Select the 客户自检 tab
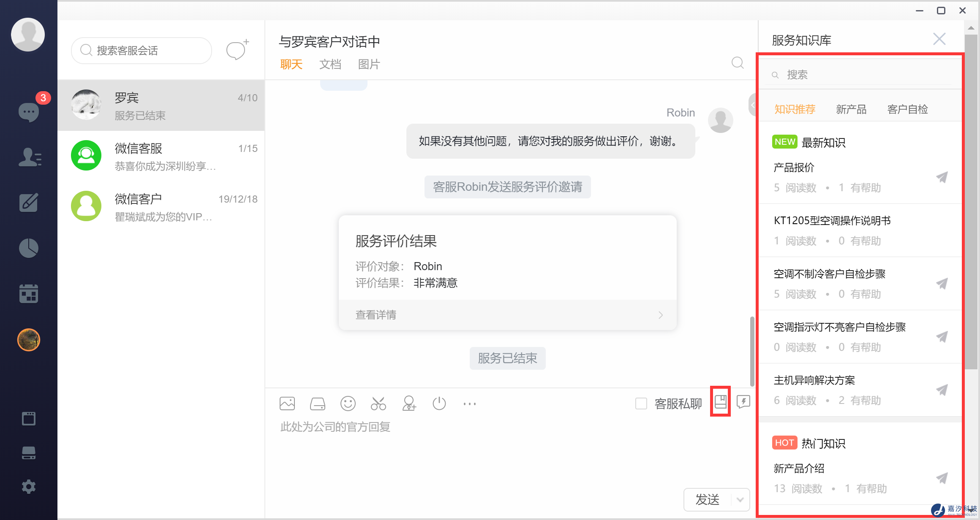The width and height of the screenshot is (980, 520). (x=907, y=109)
